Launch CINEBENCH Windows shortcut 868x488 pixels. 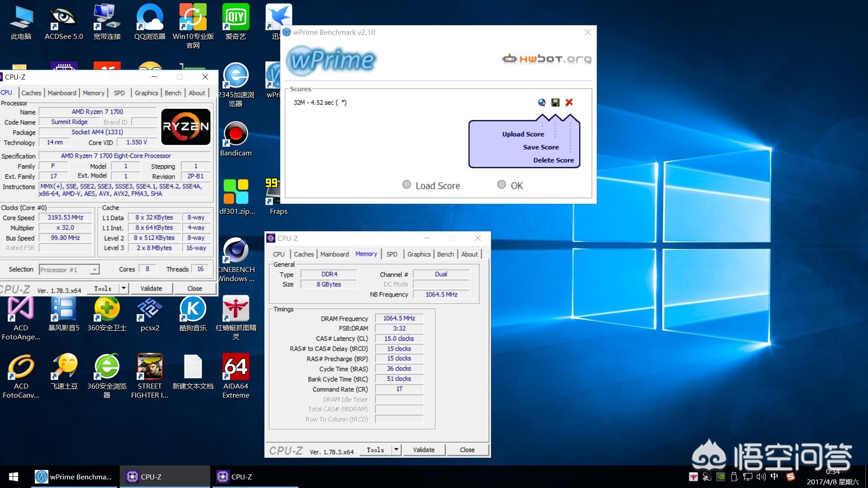(x=236, y=260)
